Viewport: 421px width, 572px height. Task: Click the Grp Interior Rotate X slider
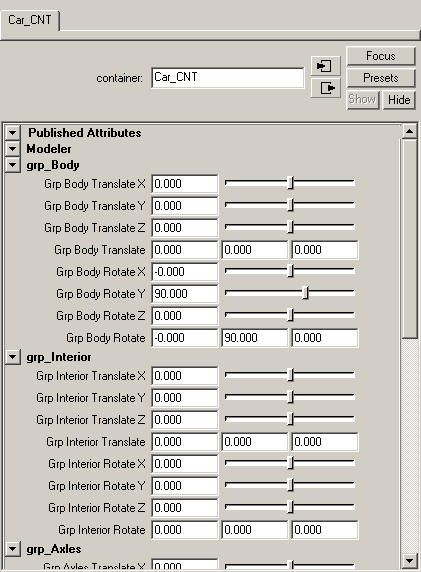pyautogui.click(x=290, y=463)
